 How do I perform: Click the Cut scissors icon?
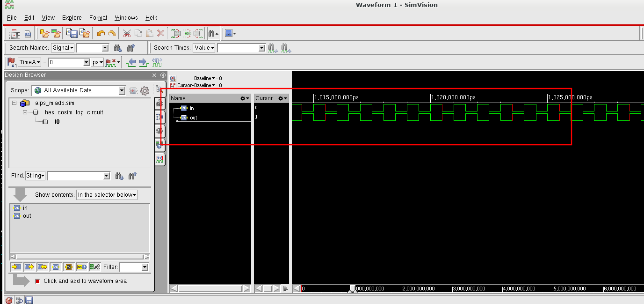click(126, 33)
